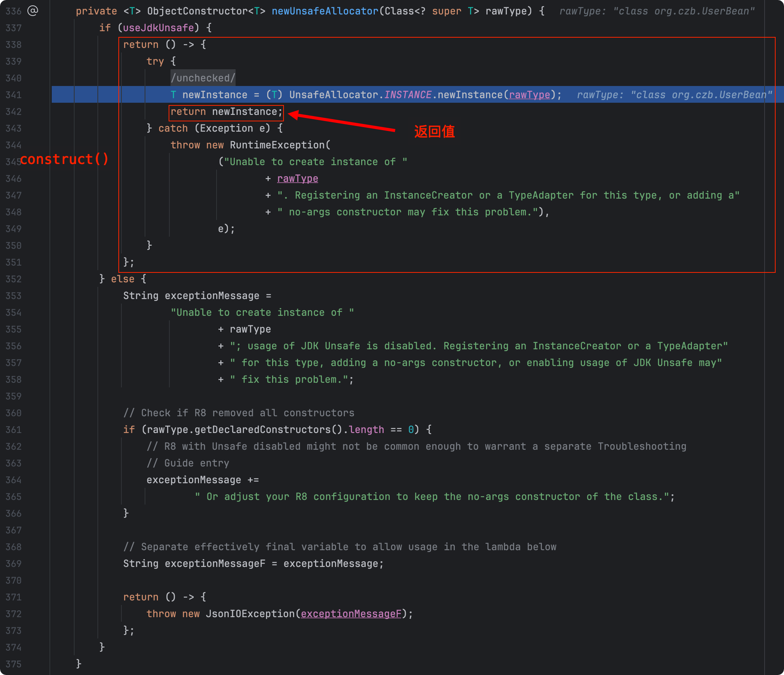Click the rawType hyperlink on line 267
Image resolution: width=784 pixels, height=675 pixels.
click(x=299, y=178)
